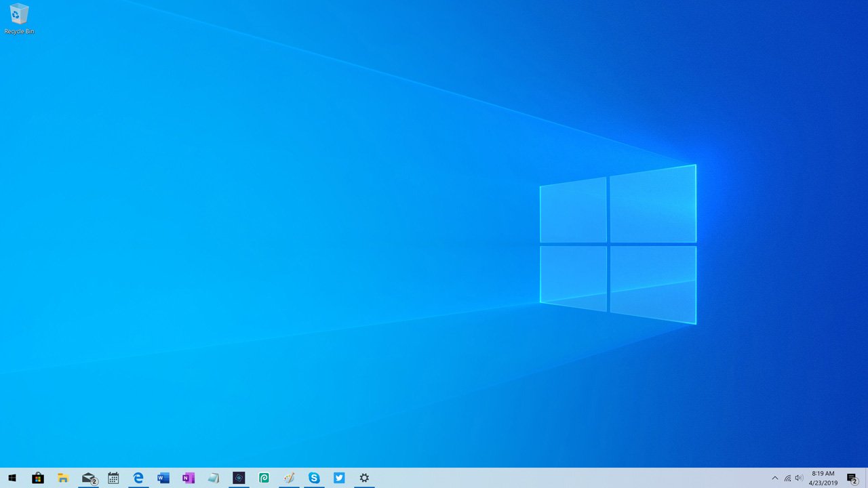Open Windows Settings
This screenshot has width=868, height=488.
click(364, 478)
